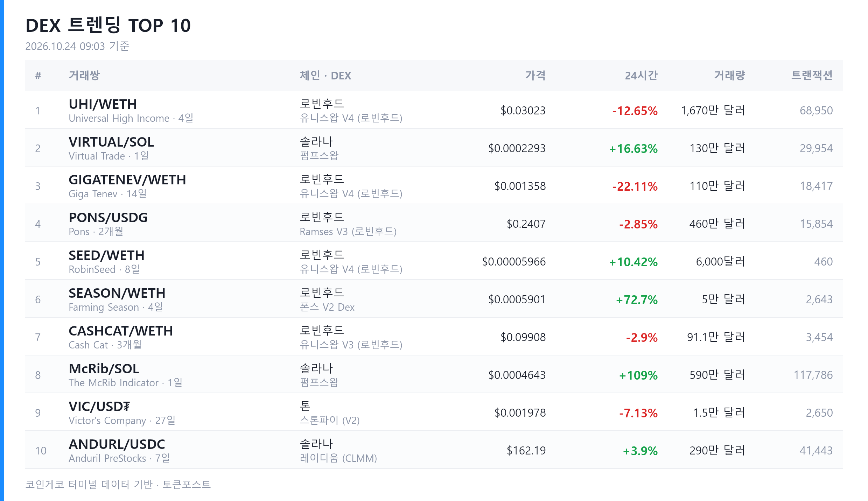This screenshot has height=501, width=868.
Task: Click the $0.2407 price
Action: [x=526, y=224]
